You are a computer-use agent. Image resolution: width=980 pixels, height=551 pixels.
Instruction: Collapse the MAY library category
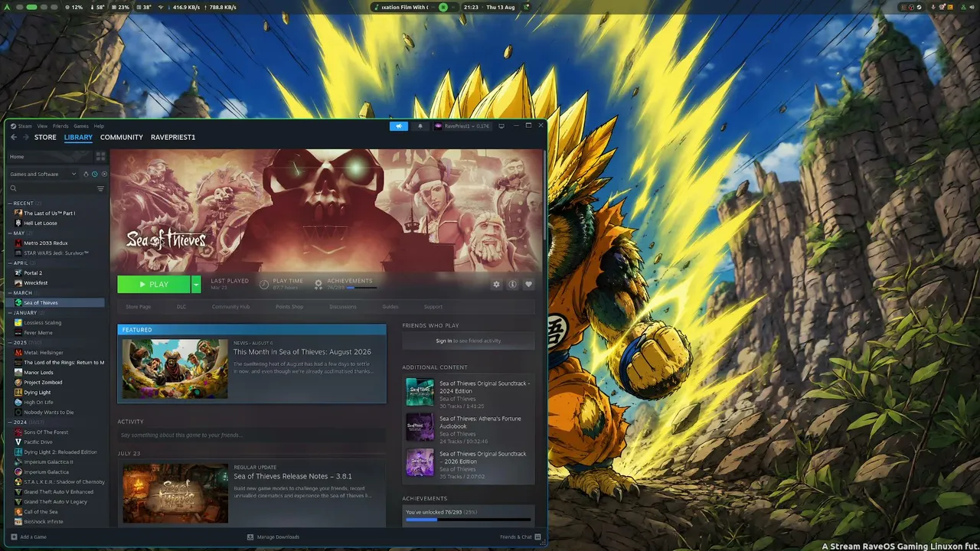pyautogui.click(x=10, y=233)
